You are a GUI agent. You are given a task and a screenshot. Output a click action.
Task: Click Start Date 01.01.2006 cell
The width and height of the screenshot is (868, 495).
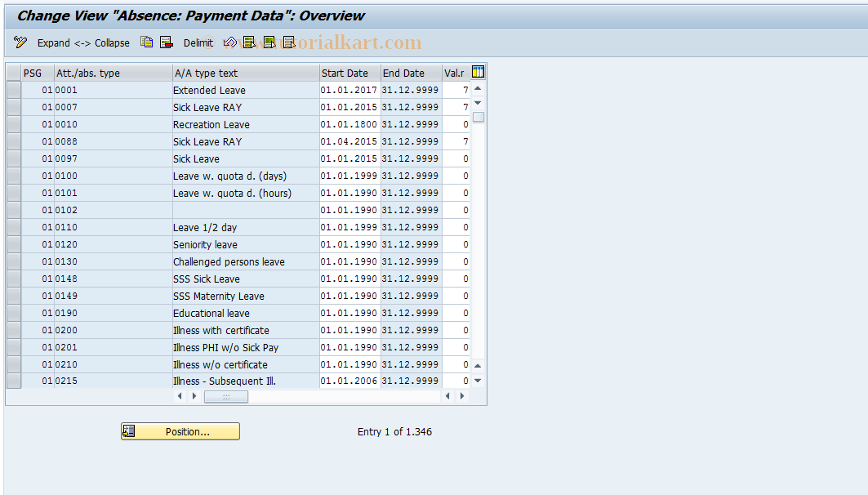349,381
